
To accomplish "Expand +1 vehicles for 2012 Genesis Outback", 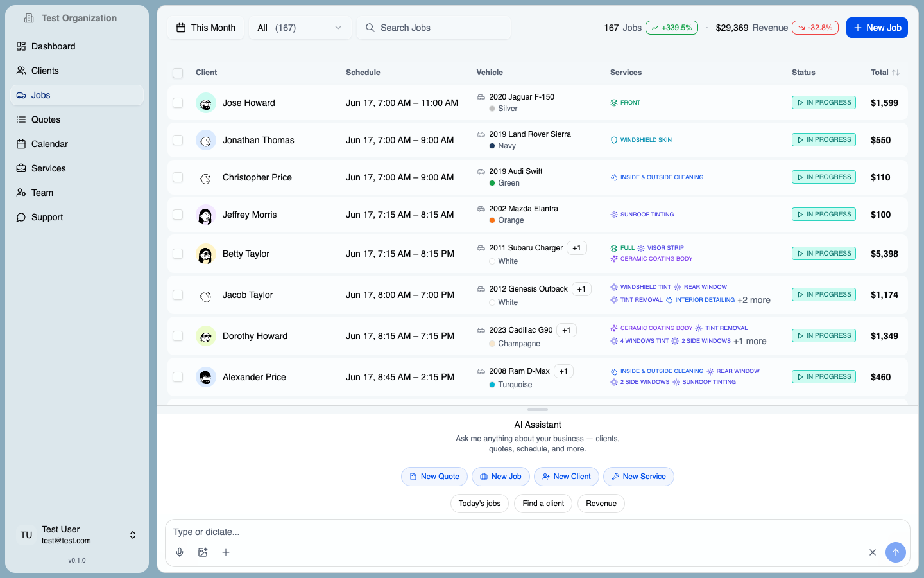I will (581, 289).
